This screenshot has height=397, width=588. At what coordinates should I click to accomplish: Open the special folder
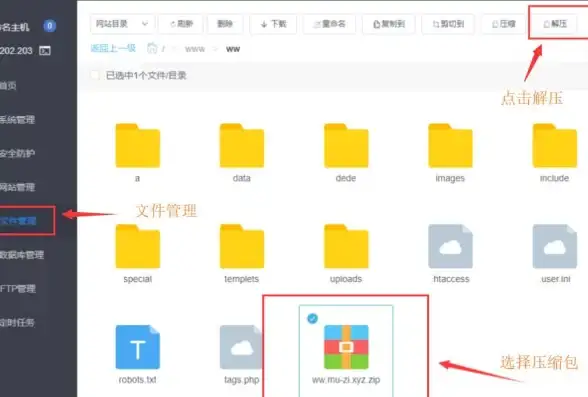point(138,246)
